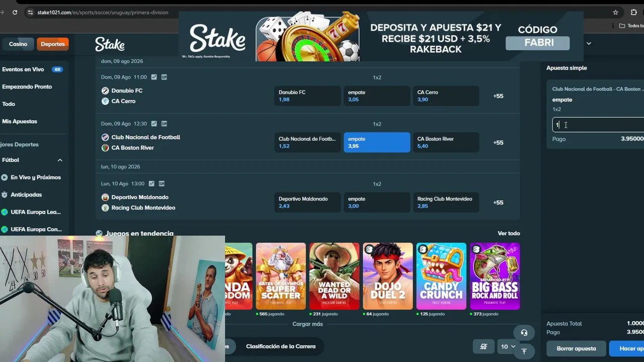This screenshot has width=644, height=362.
Task: Open the statistics chart icon for the 12:30 match
Action: point(154,124)
